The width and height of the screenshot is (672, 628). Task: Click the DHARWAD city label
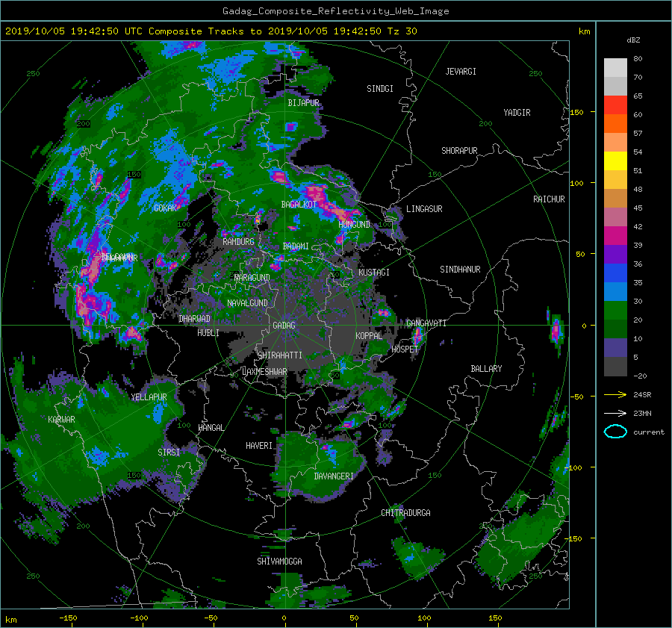(195, 319)
